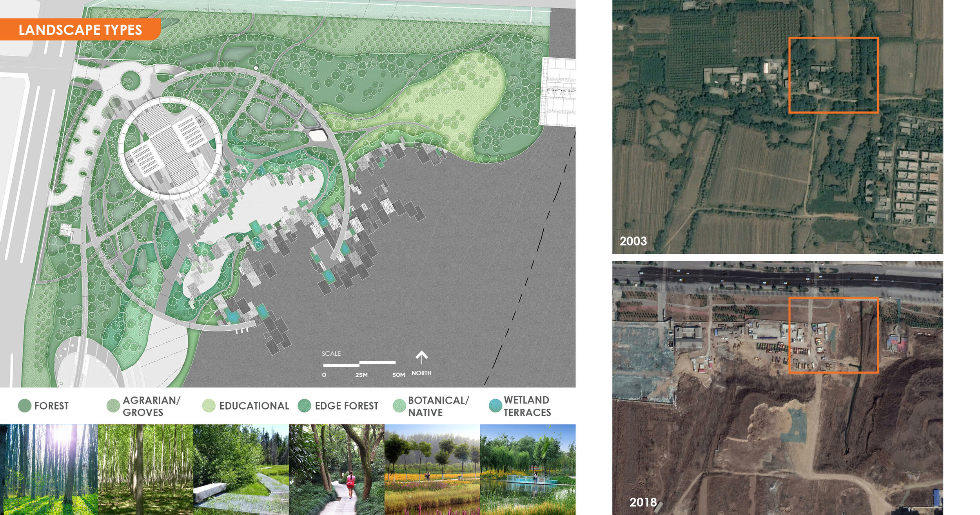This screenshot has height=515, width=980.
Task: Click the highway in the 2018 aerial
Action: [778, 279]
